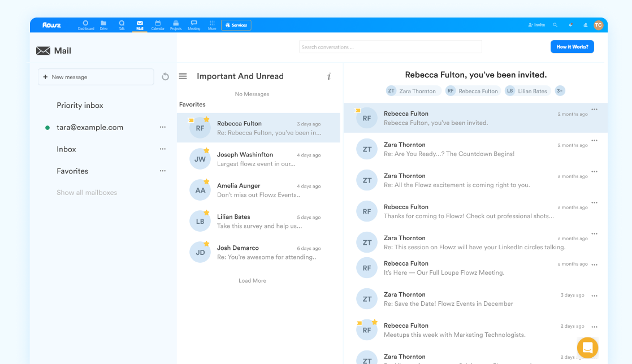Open the hamburger menu beside Important And Unread

click(x=183, y=76)
